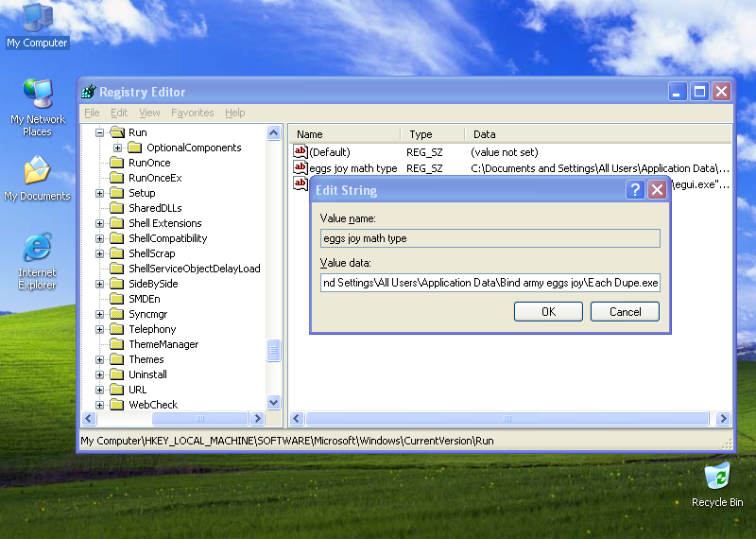
Task: Select the SMDEn folder icon
Action: pos(116,299)
